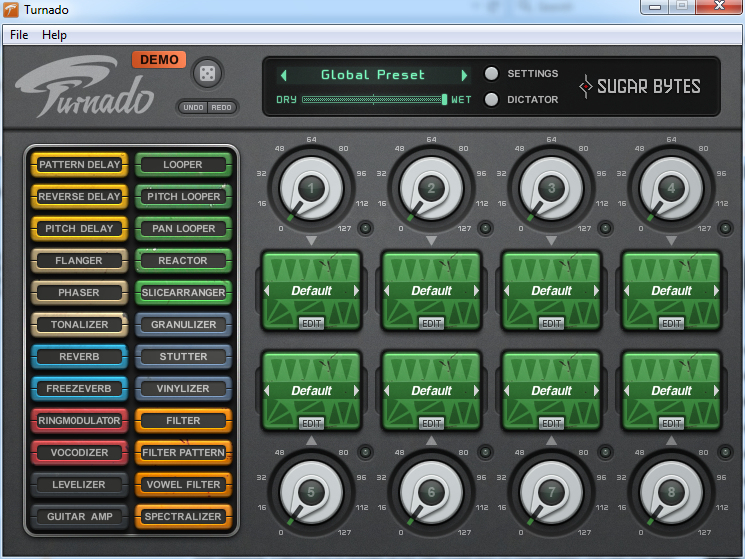Select the Reverb effect
Viewport: 745px width, 559px height.
coord(79,357)
